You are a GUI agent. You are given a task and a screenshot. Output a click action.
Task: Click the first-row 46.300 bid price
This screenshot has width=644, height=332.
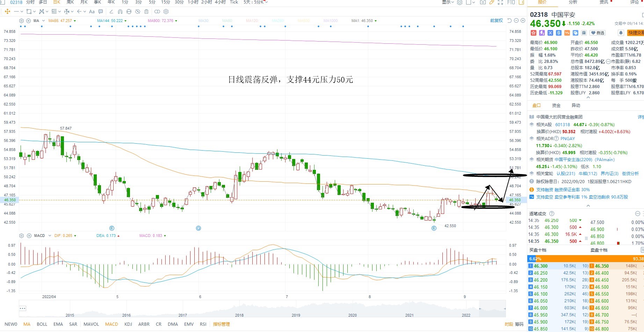point(541,266)
